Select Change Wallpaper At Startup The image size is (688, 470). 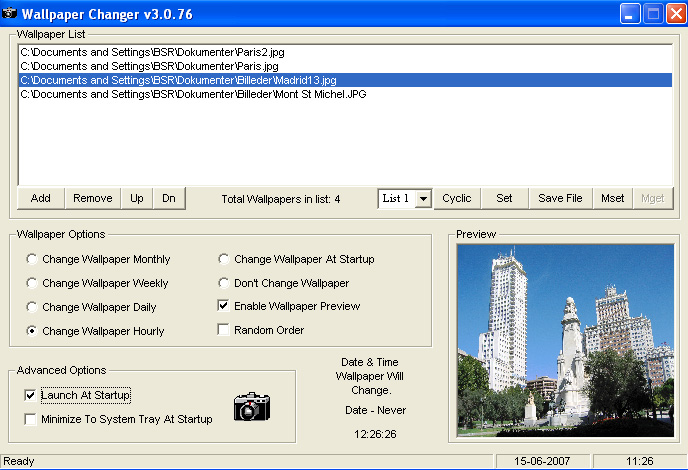tap(224, 259)
